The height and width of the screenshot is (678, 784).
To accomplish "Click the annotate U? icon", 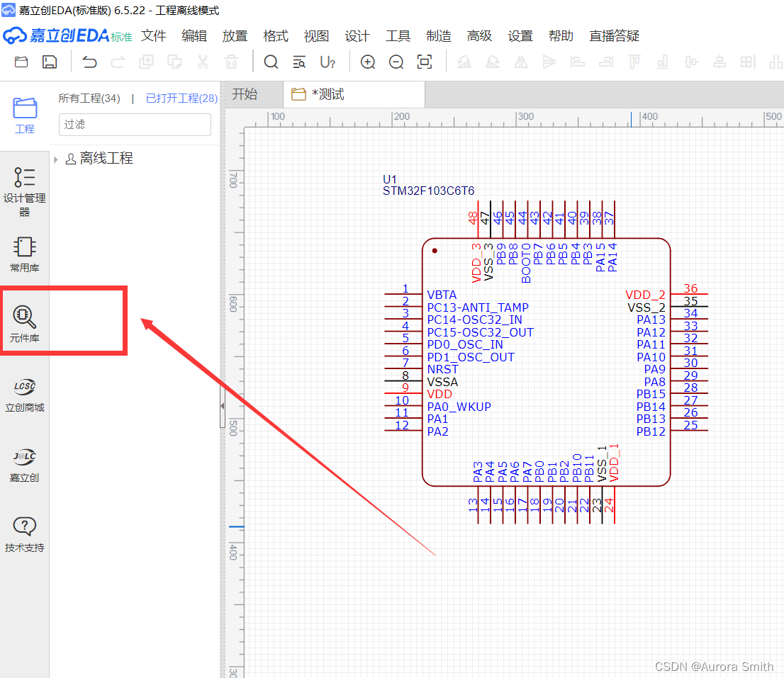I will pyautogui.click(x=327, y=62).
